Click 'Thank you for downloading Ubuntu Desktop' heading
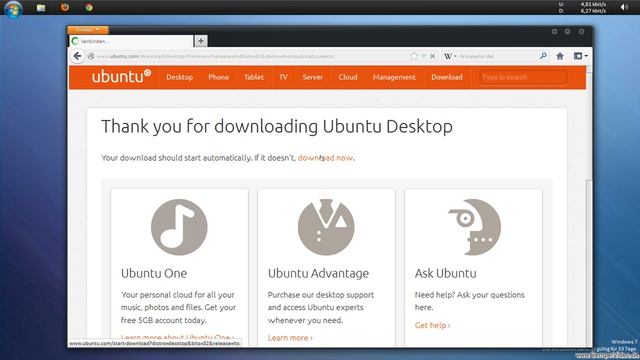 (277, 127)
